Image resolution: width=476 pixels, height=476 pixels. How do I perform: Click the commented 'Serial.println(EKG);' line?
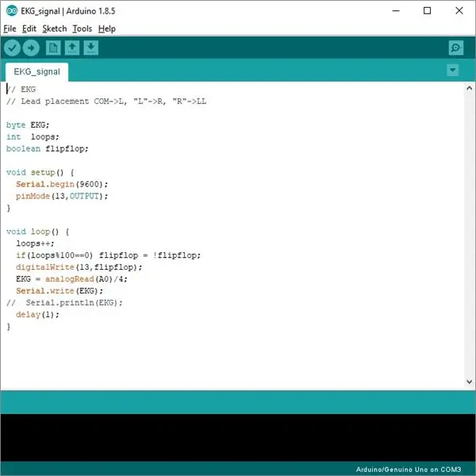point(64,303)
